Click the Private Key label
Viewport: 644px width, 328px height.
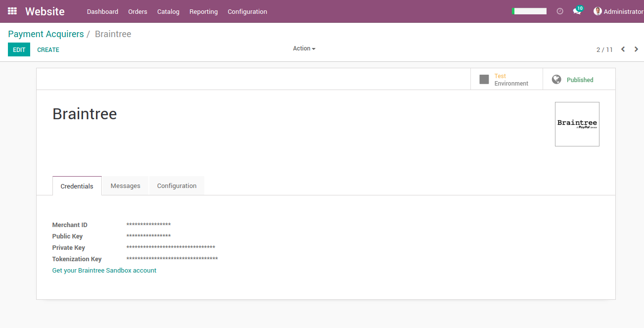[x=69, y=248]
